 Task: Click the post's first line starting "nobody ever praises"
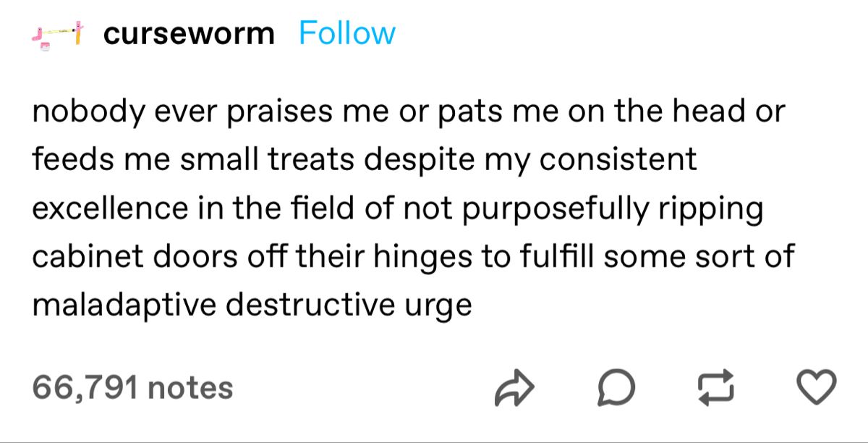[x=408, y=112]
